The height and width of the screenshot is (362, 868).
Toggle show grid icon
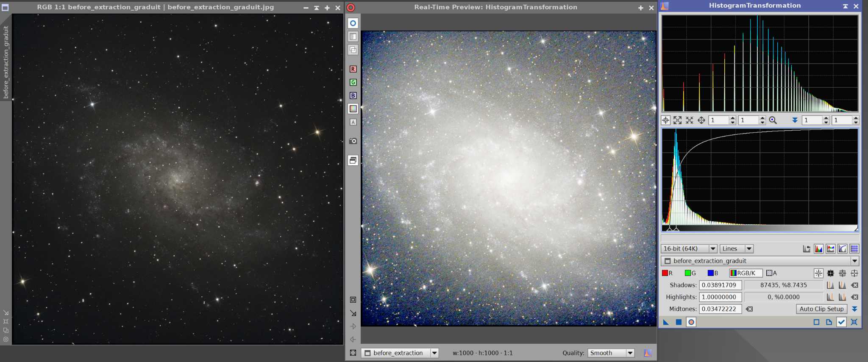tap(854, 249)
